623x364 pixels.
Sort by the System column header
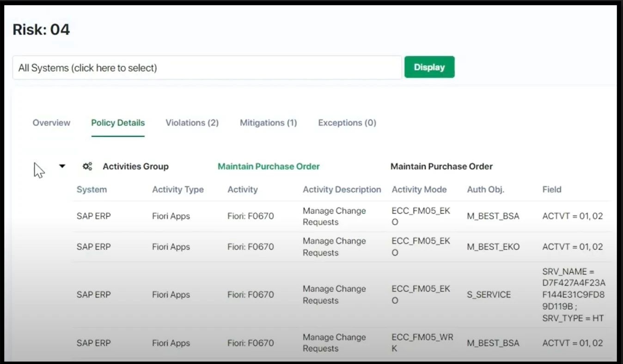(92, 189)
